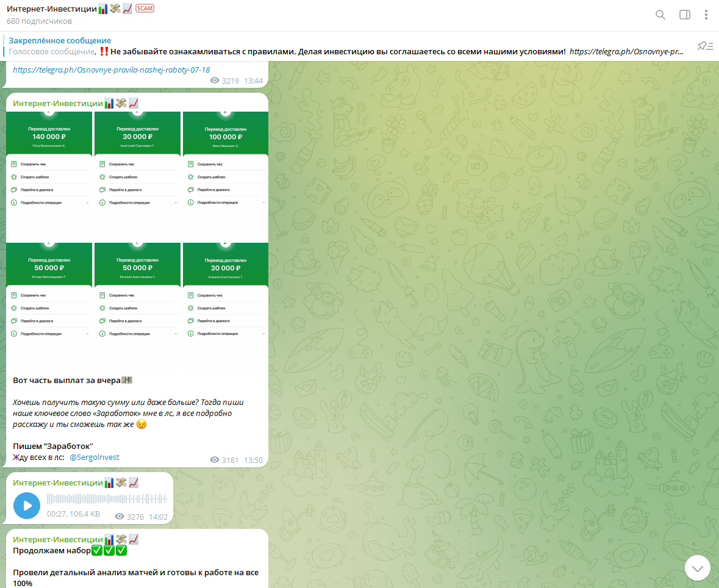Click the red SCAM badge in header
The image size is (719, 588).
click(145, 9)
